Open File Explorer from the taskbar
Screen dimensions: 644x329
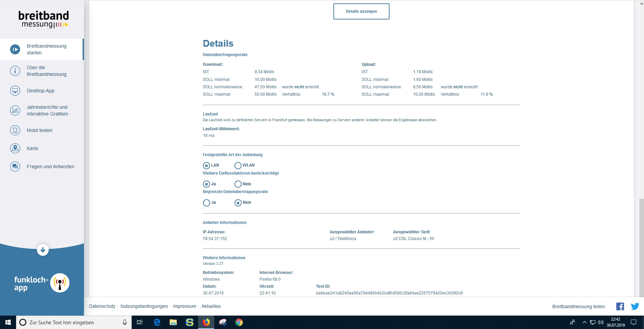coord(173,322)
